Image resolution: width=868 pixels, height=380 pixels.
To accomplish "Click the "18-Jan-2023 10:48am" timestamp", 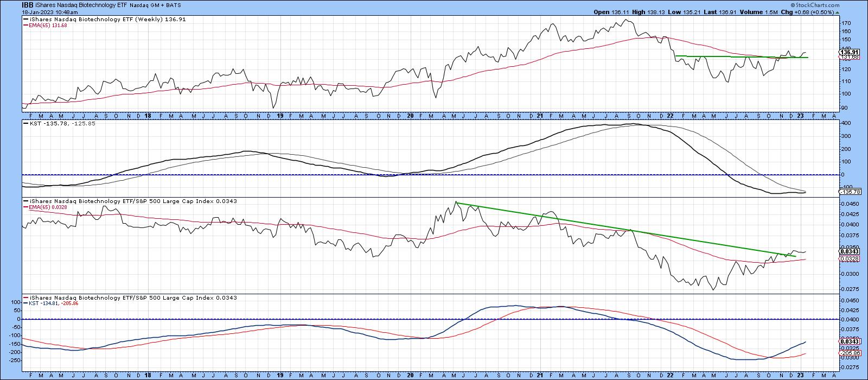I will click(49, 11).
